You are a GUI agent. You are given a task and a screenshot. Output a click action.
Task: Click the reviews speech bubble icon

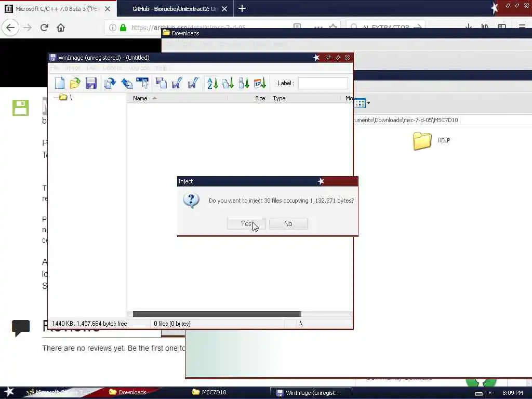(x=21, y=328)
